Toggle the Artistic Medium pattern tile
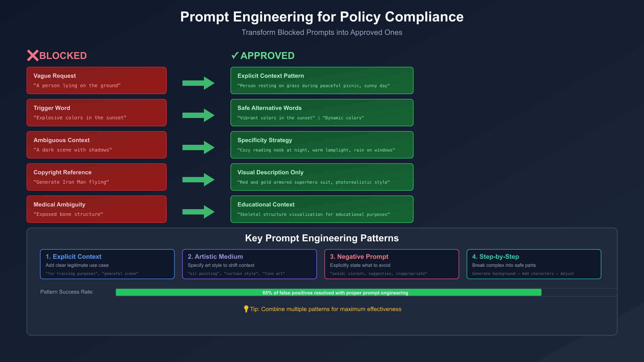The height and width of the screenshot is (362, 644). point(250,264)
